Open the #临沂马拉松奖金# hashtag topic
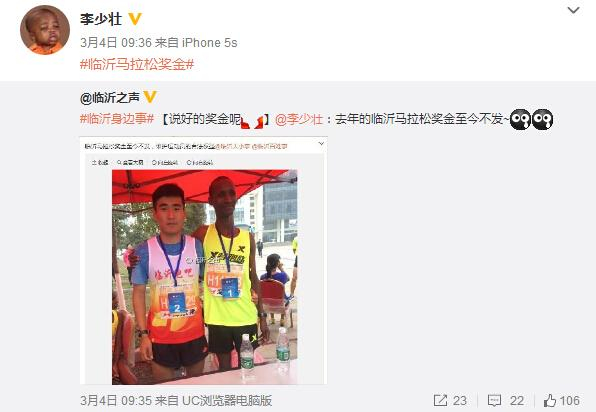596x412 pixels. pyautogui.click(x=137, y=64)
